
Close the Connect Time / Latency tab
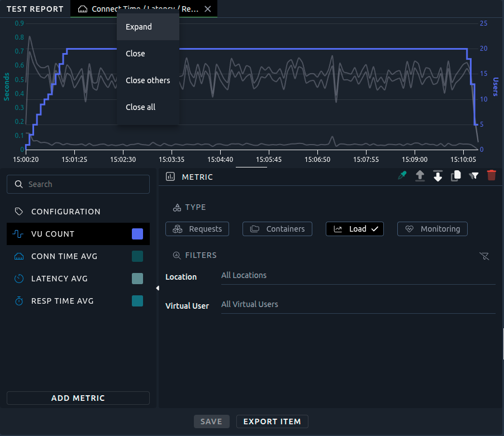[208, 9]
